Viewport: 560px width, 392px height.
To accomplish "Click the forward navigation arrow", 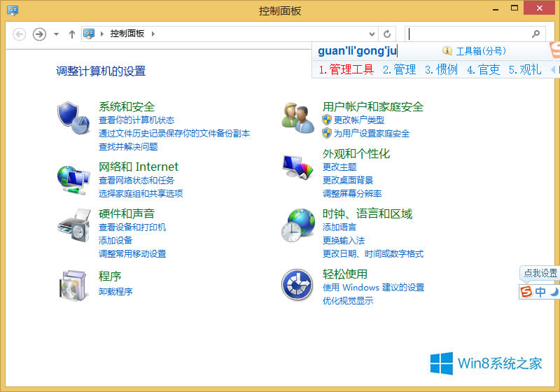I will click(x=39, y=34).
